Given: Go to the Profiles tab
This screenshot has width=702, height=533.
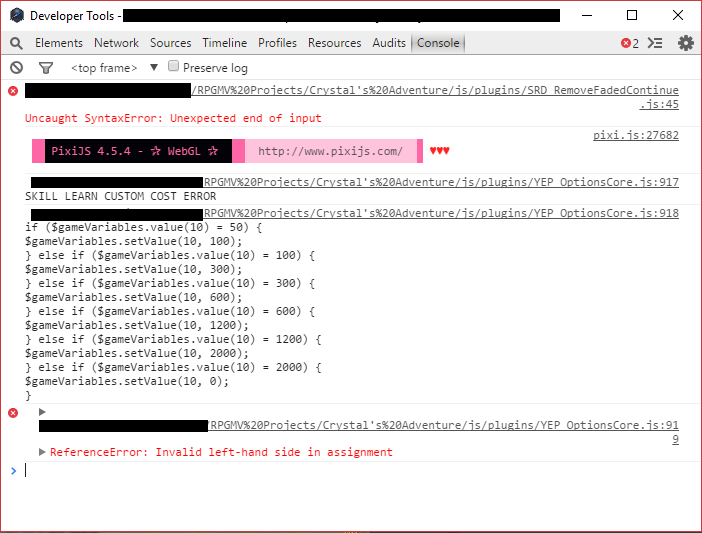Looking at the screenshot, I should (x=277, y=43).
